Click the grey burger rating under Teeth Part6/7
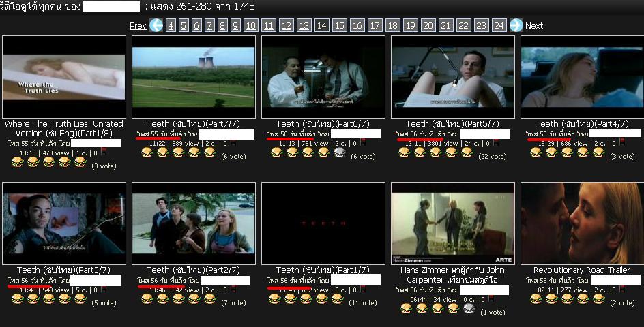 339,153
